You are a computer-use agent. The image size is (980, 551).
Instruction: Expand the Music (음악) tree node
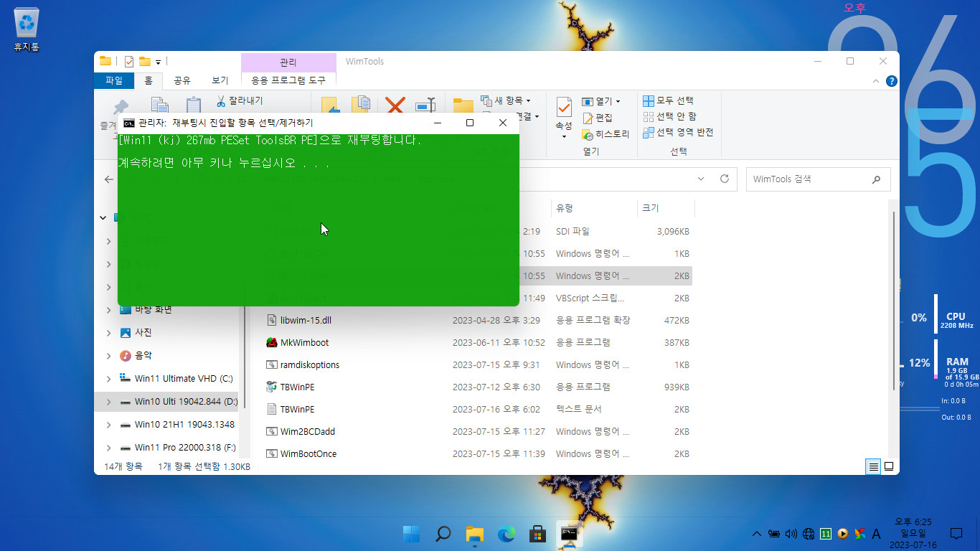coord(109,356)
